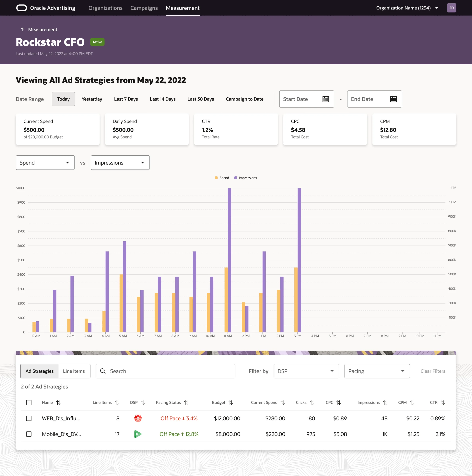
Task: Expand the Organization Name (1234) dropdown
Action: (x=407, y=8)
